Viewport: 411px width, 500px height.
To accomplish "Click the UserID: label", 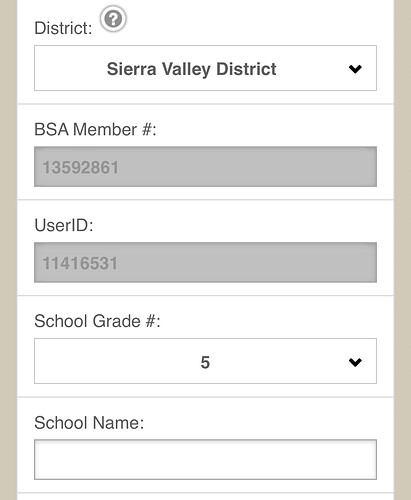I will [x=64, y=225].
